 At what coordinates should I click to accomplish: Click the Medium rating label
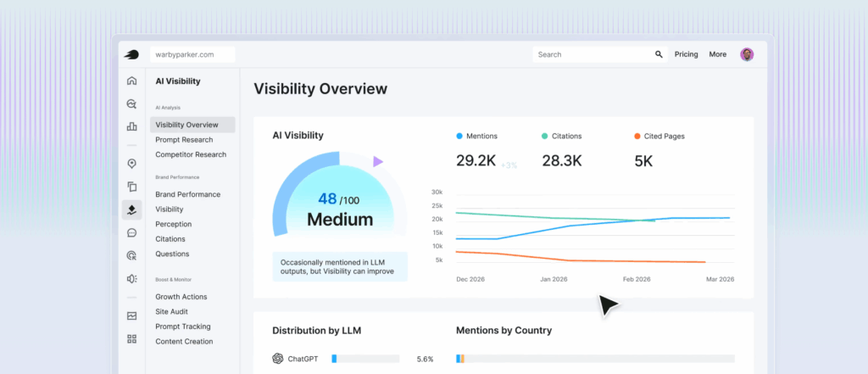click(x=340, y=220)
